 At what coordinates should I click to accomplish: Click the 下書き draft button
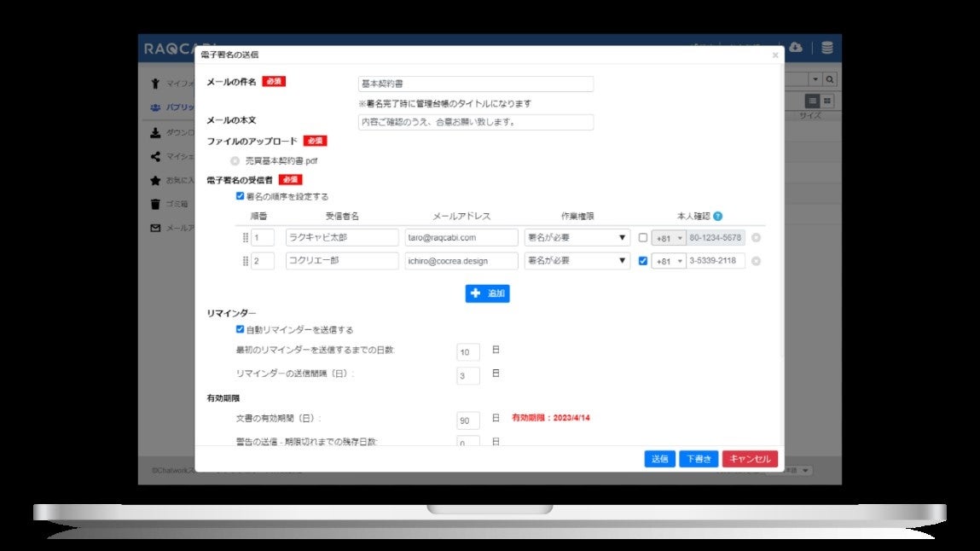699,459
